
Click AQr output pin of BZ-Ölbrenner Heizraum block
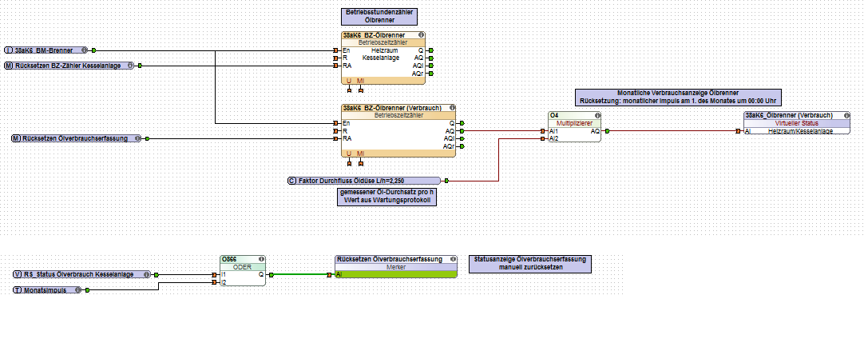[431, 73]
